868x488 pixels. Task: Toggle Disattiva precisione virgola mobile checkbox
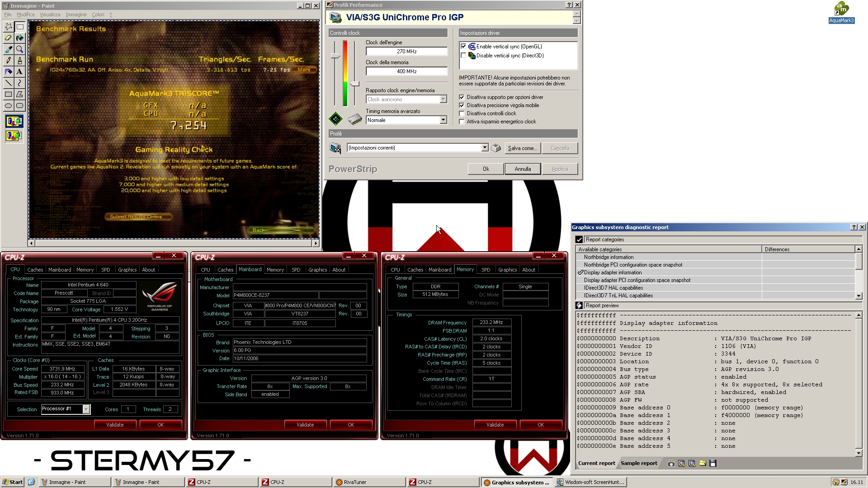pos(462,105)
